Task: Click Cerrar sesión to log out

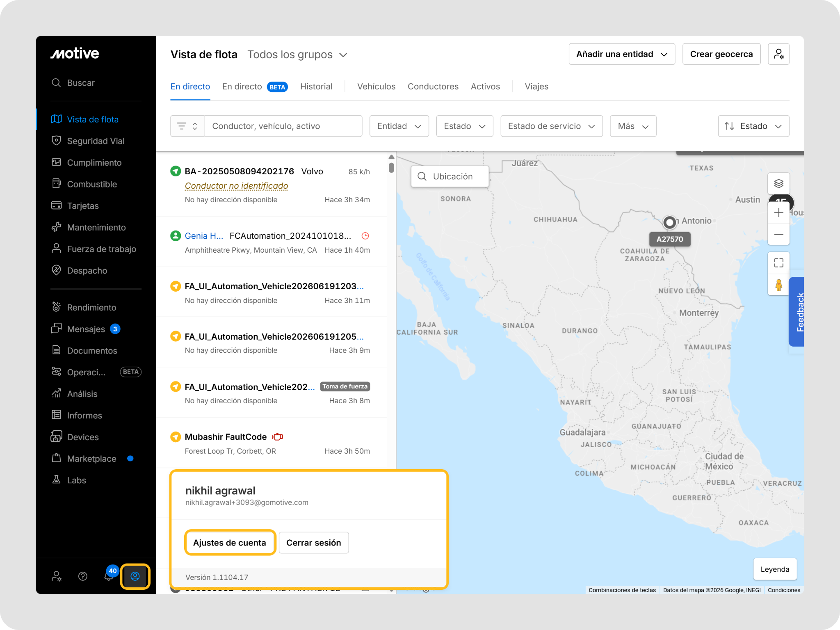Action: point(314,543)
